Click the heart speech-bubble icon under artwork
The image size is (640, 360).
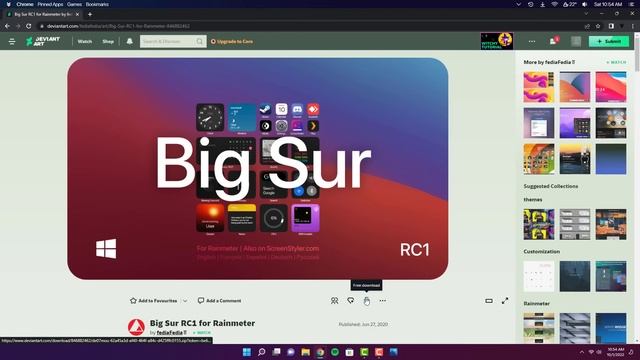(x=350, y=301)
